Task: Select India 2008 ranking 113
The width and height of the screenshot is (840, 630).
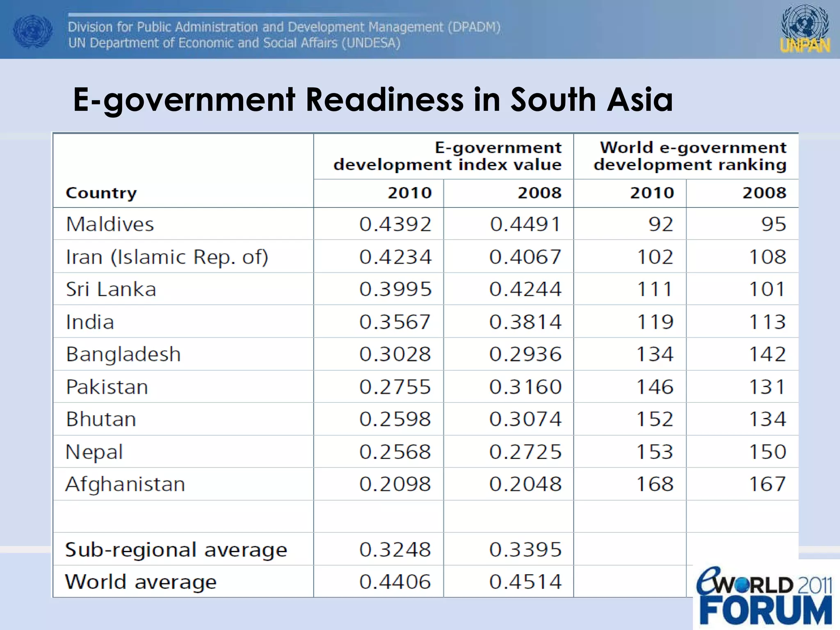Action: [768, 322]
